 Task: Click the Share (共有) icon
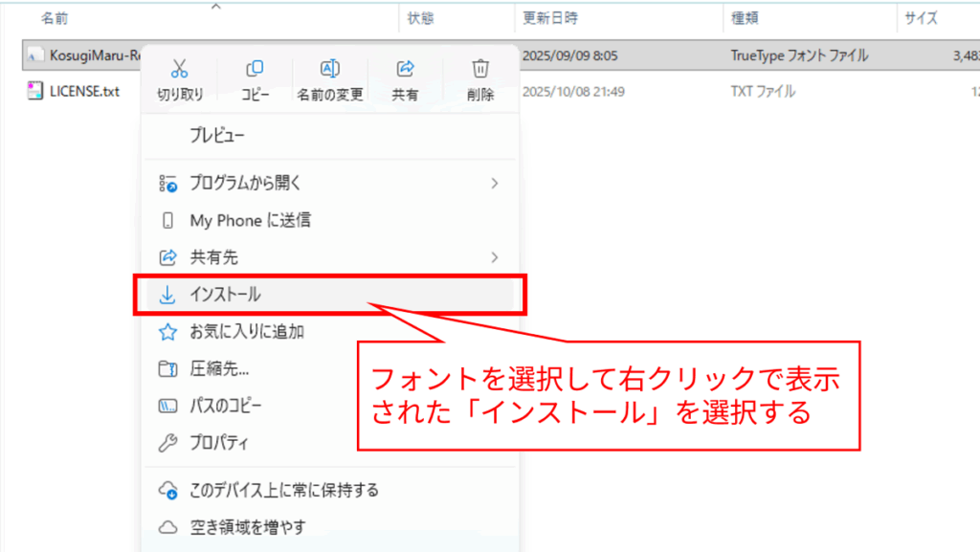pyautogui.click(x=405, y=69)
